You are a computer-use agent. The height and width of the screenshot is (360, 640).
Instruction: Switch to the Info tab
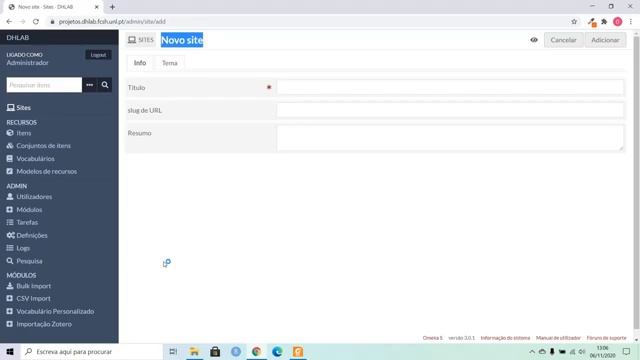pos(140,63)
